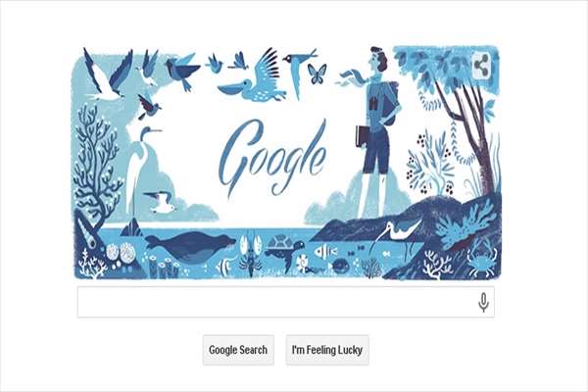
Task: Click the cursive Google lettering in doodle
Action: pos(271,159)
